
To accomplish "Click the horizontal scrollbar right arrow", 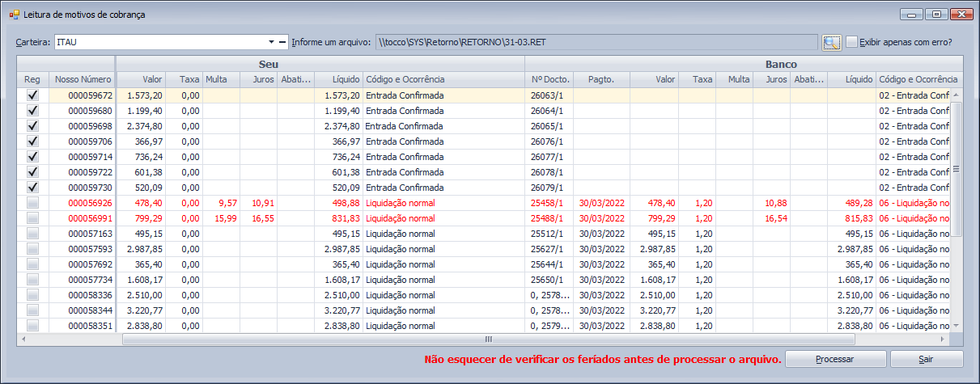I will point(944,340).
